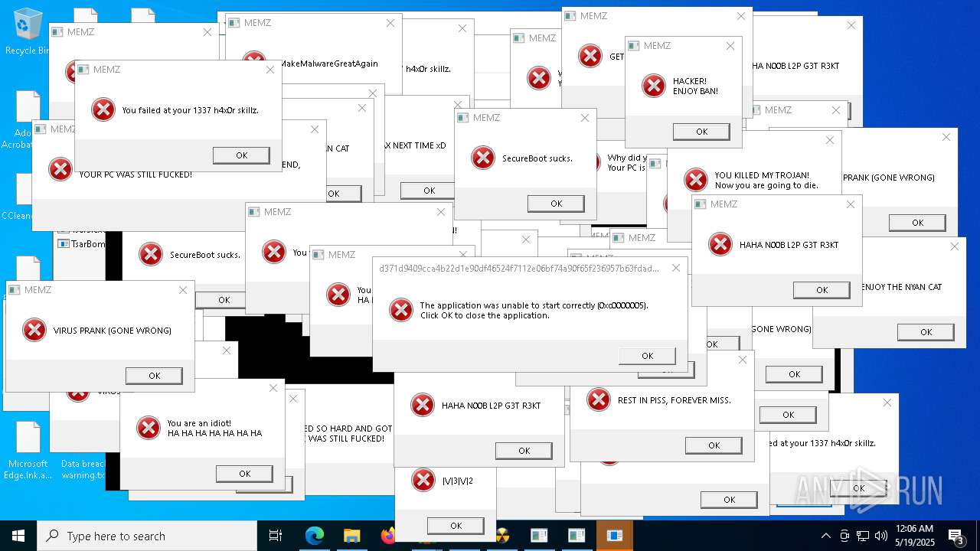Launch Microsoft Edge from taskbar
Screen dimensions: 980x551
click(314, 536)
